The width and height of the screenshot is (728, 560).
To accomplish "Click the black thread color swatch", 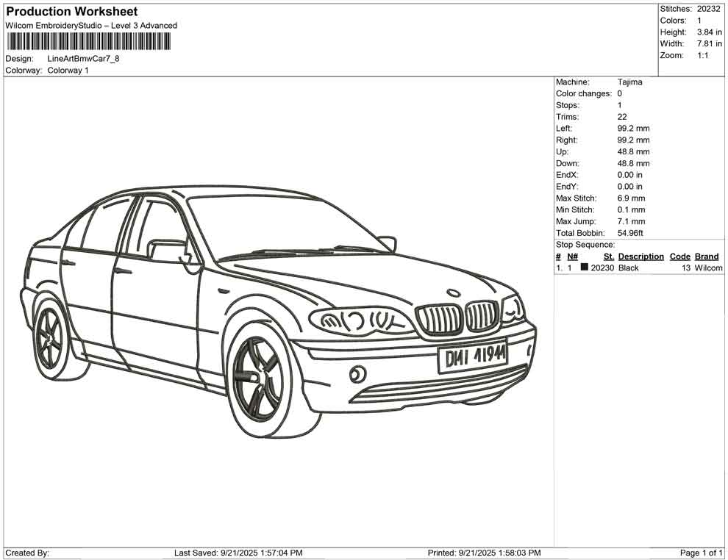I will [584, 268].
